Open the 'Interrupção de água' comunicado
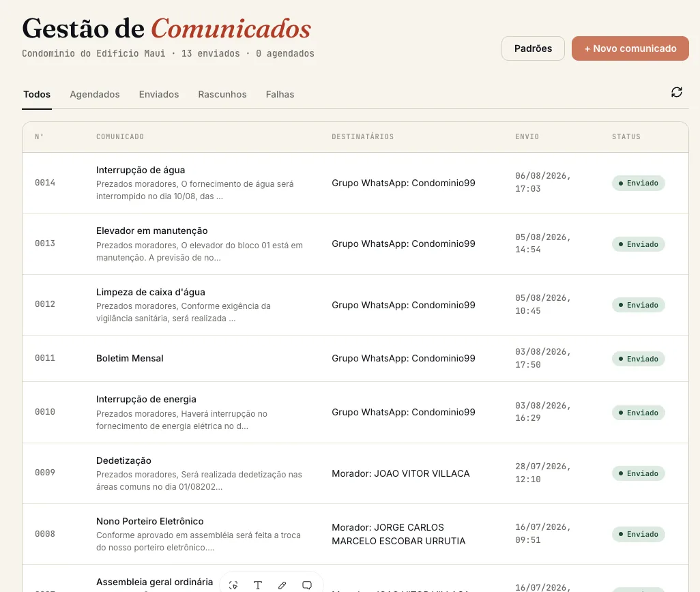Screen dimensions: 700x592 point(140,170)
